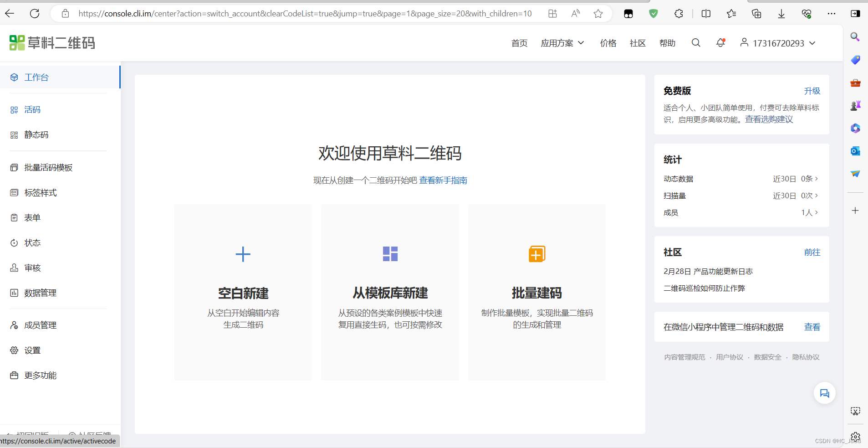The width and height of the screenshot is (868, 448).
Task: Open 内容管理规范 footer link
Action: [x=684, y=357]
